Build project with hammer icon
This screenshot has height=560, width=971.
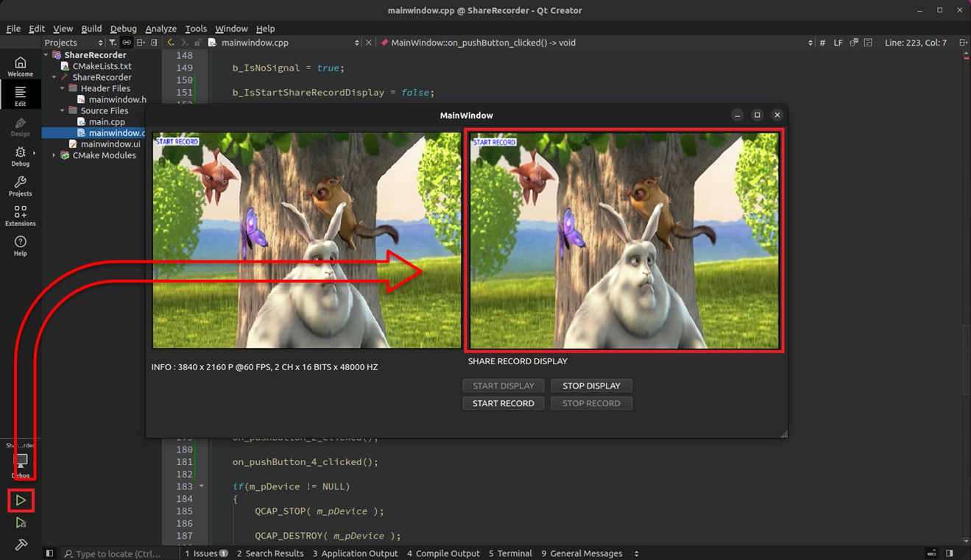pos(21,545)
